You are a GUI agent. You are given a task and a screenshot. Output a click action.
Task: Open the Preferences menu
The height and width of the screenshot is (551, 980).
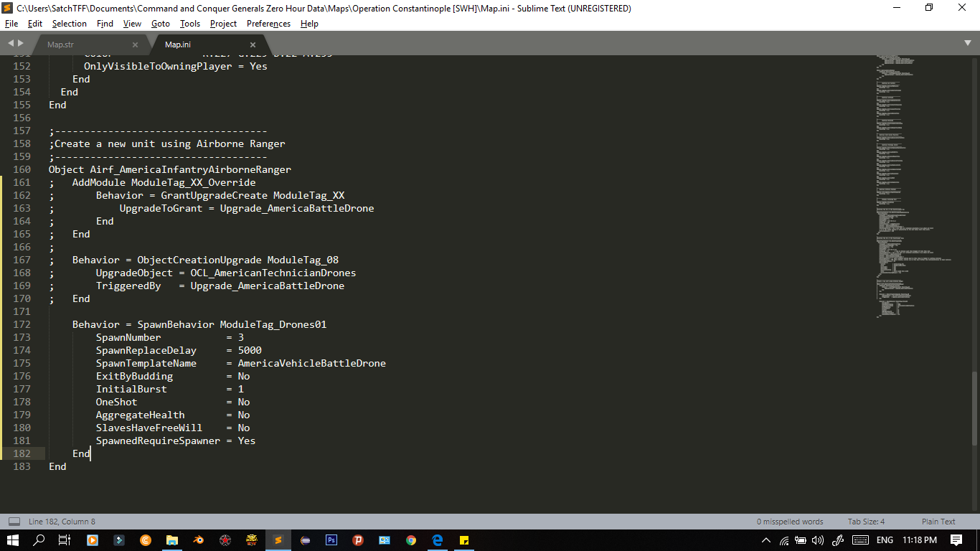(x=268, y=24)
